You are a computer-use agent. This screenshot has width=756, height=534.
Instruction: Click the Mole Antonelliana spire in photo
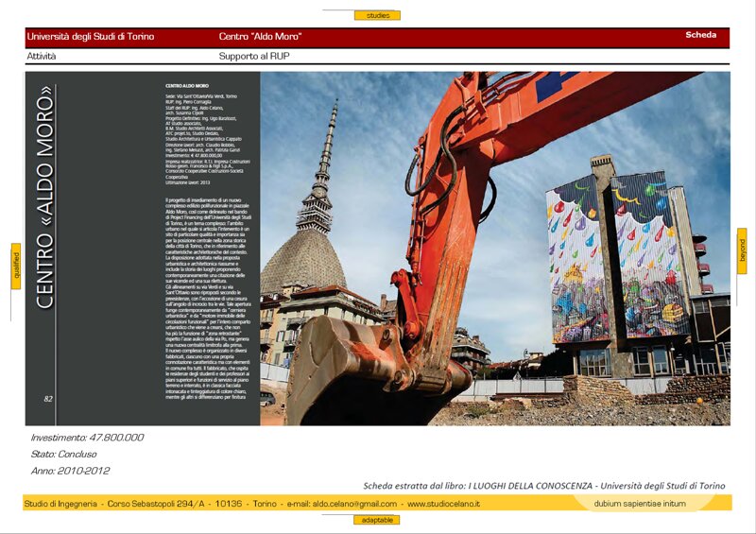[x=331, y=161]
